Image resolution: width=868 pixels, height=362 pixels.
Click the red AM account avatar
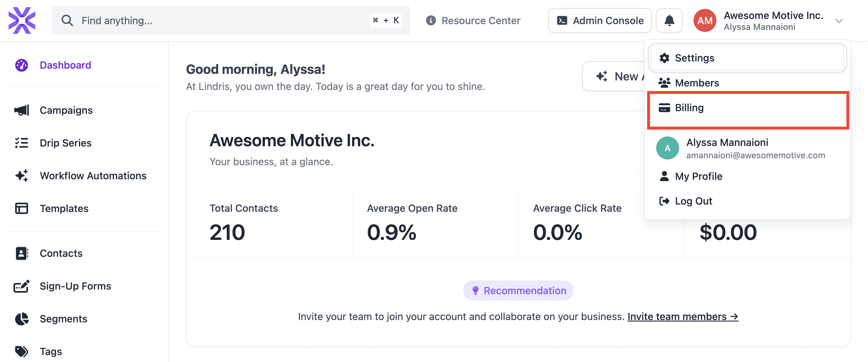tap(705, 21)
